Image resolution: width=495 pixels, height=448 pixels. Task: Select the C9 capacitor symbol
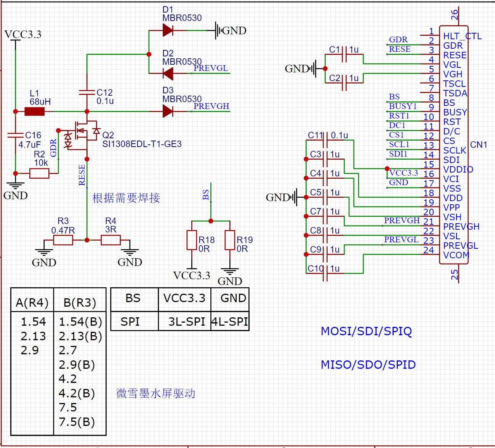pos(325,254)
